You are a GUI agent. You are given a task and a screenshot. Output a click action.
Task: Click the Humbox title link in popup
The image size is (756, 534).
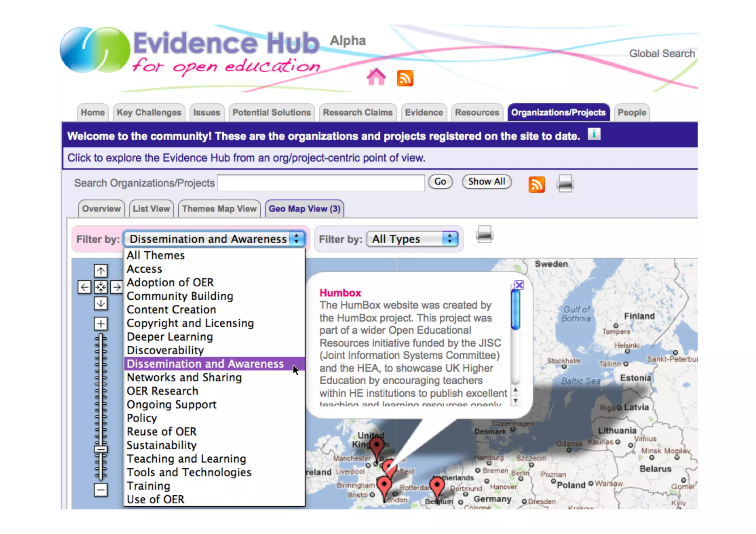click(x=340, y=293)
